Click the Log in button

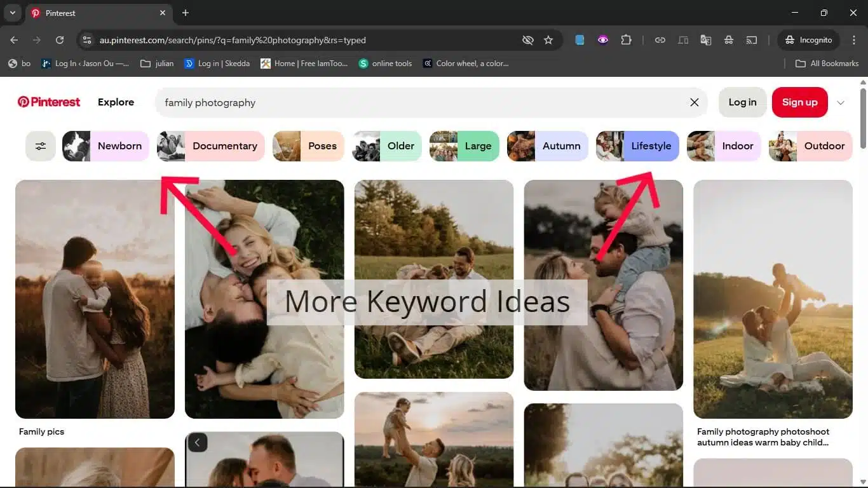(742, 102)
